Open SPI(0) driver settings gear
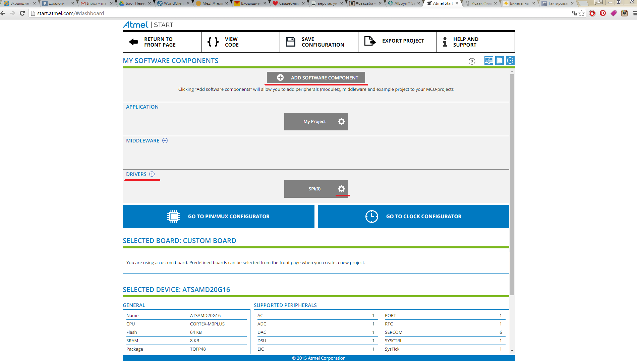The height and width of the screenshot is (364, 637). click(x=341, y=189)
